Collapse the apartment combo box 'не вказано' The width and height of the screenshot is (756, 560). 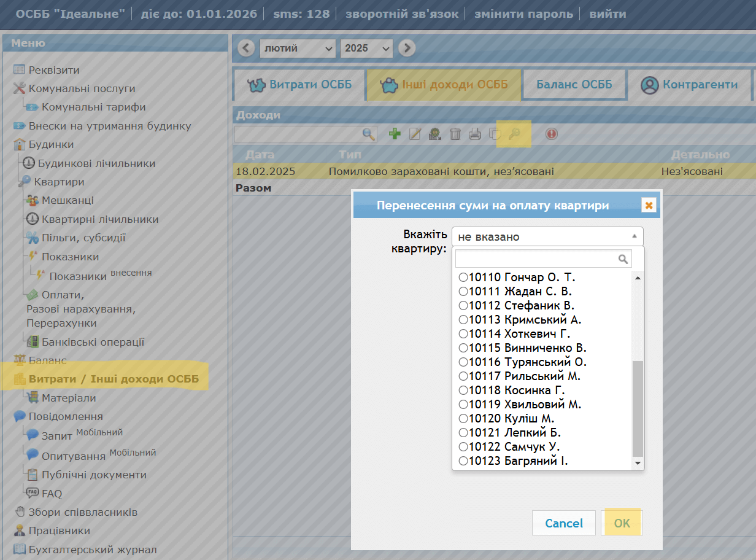pos(547,236)
